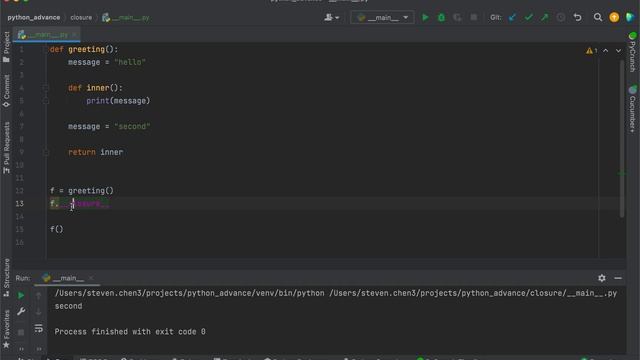Open run configuration settings wrench icon

(21, 311)
